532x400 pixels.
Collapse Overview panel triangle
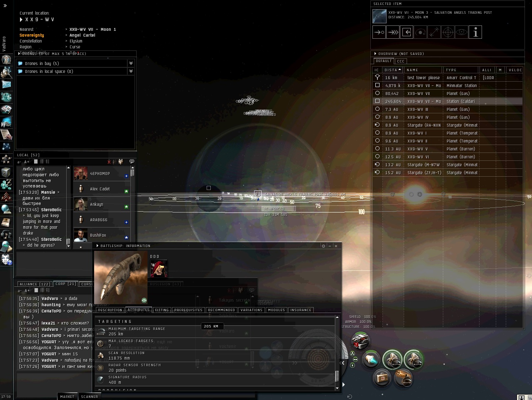pyautogui.click(x=375, y=54)
